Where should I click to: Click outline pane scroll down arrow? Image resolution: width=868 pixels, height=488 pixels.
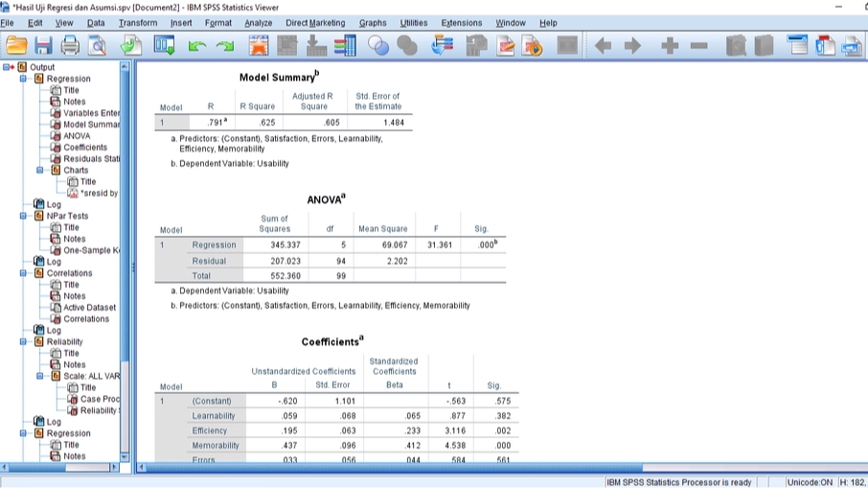coord(125,457)
